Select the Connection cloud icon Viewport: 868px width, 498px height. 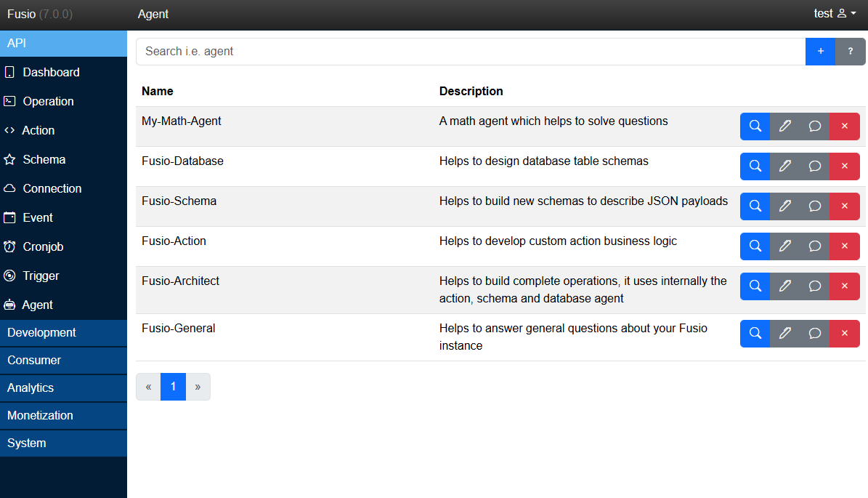[9, 188]
